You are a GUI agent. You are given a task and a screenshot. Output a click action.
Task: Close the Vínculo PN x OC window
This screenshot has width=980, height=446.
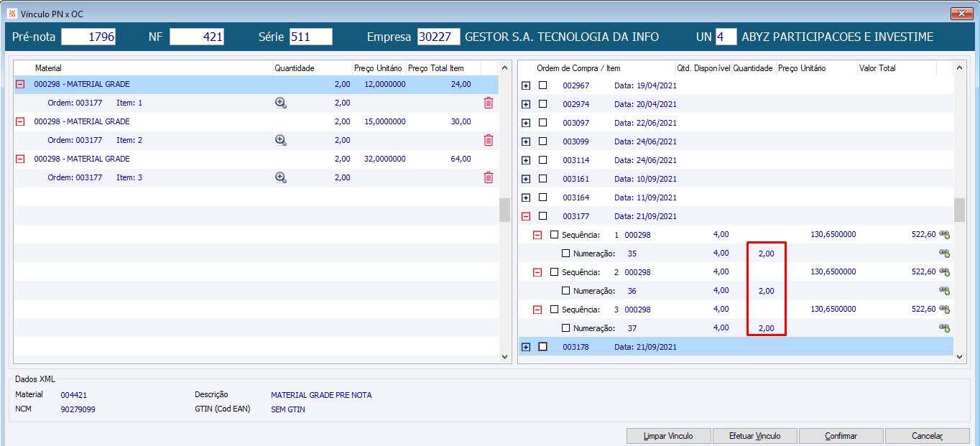click(961, 13)
